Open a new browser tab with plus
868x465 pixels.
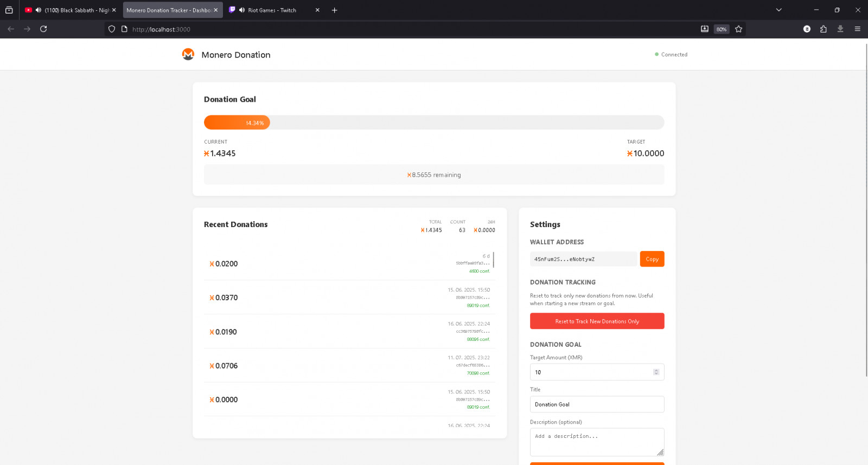tap(335, 10)
